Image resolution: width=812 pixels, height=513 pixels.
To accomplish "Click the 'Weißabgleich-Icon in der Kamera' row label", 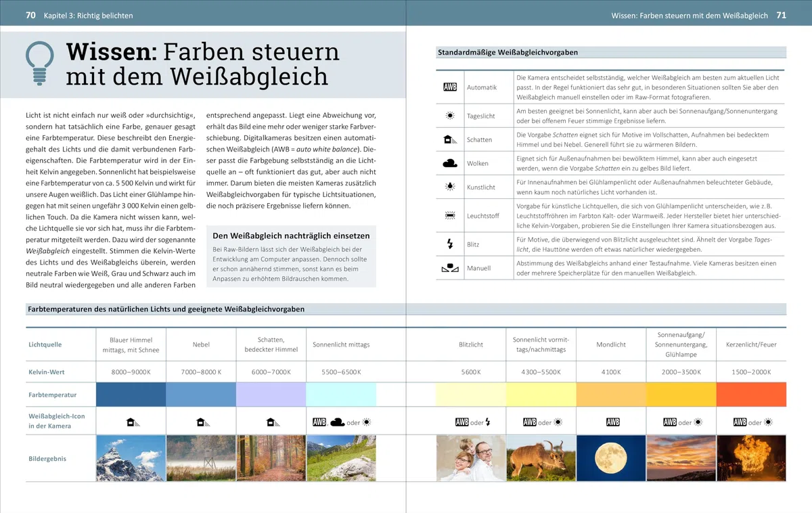I will point(57,421).
